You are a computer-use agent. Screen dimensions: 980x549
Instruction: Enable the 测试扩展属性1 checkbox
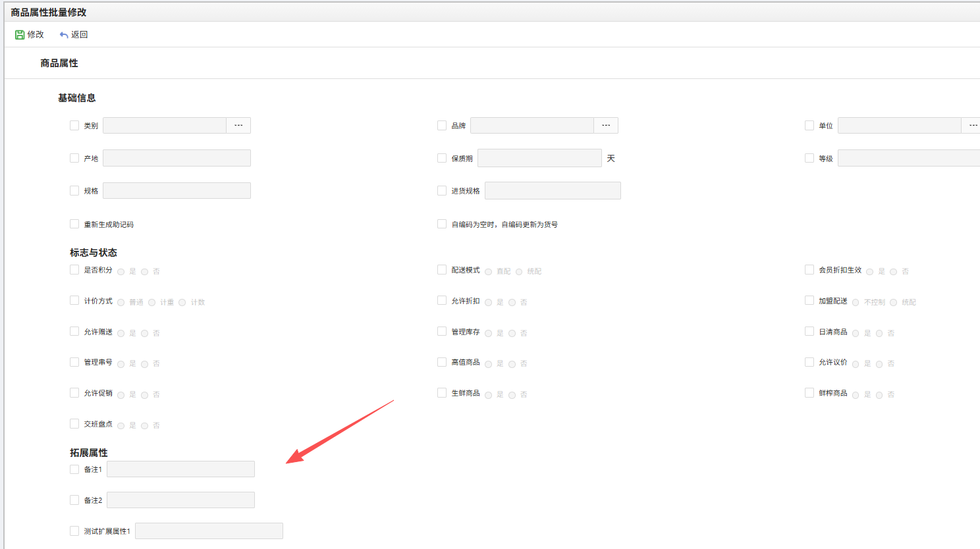(x=74, y=531)
